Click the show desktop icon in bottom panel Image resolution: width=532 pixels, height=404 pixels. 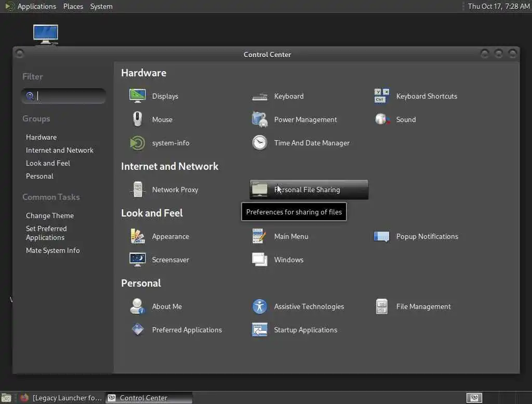pyautogui.click(x=6, y=398)
